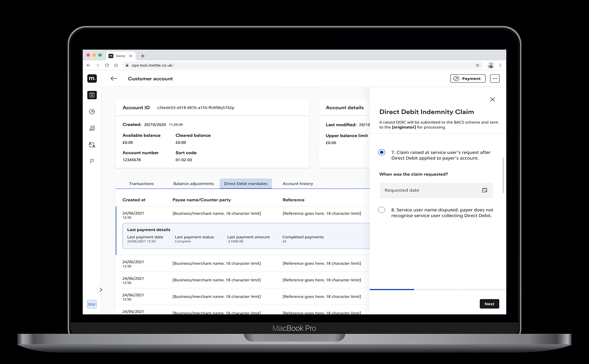Viewport: 589px width, 364px height.
Task: Select claim reason 7 radio button
Action: 382,152
